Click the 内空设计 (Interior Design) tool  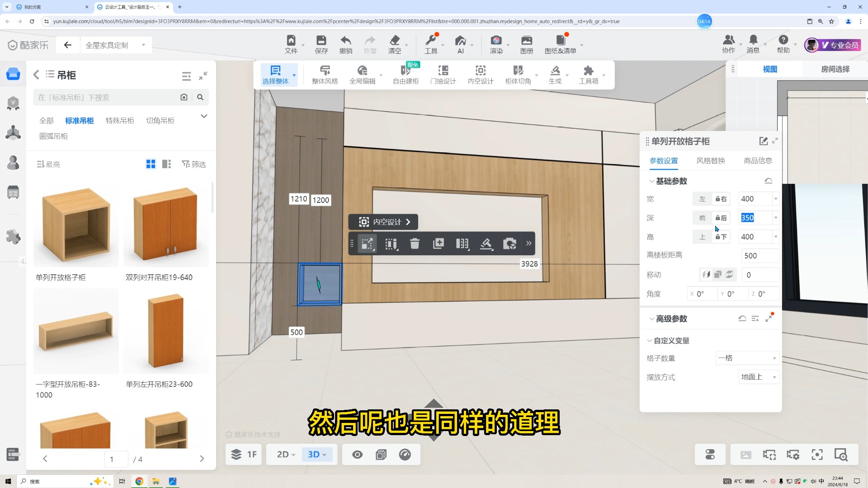tap(383, 222)
